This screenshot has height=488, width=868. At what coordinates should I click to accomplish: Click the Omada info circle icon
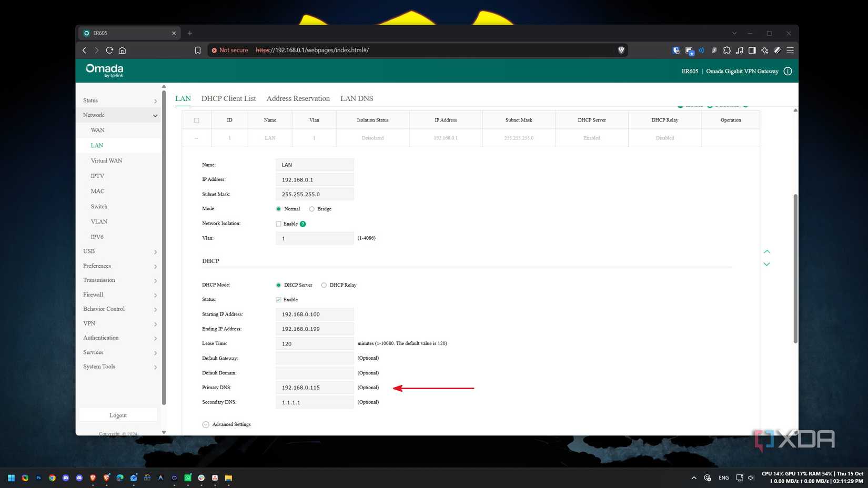pyautogui.click(x=788, y=71)
